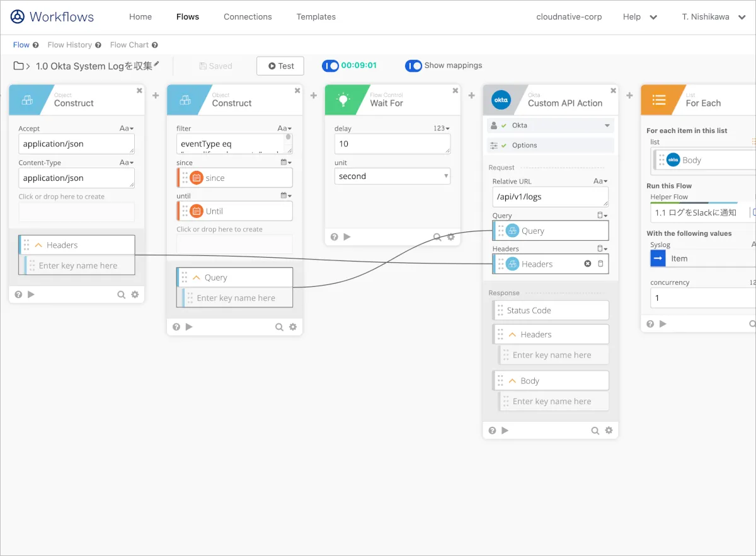Run the first Construct card

click(31, 294)
